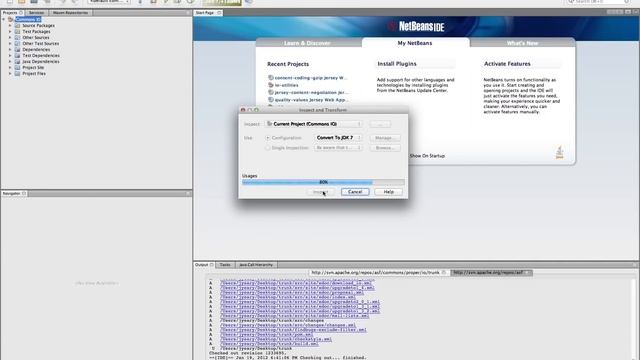Click the Commons IO Maven project icon
Screen dimensions: 640x360
pos(11,19)
